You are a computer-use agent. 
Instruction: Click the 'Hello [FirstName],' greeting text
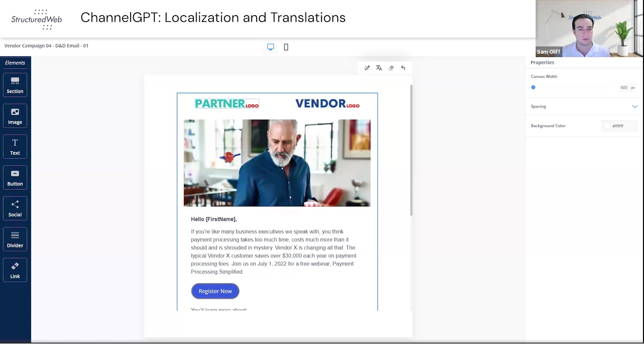pyautogui.click(x=214, y=219)
